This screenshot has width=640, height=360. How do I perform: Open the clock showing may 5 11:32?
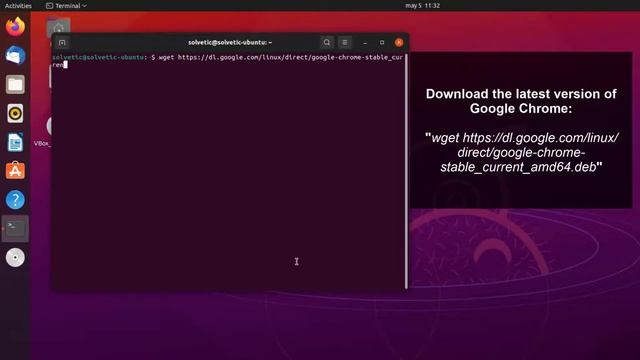(422, 6)
